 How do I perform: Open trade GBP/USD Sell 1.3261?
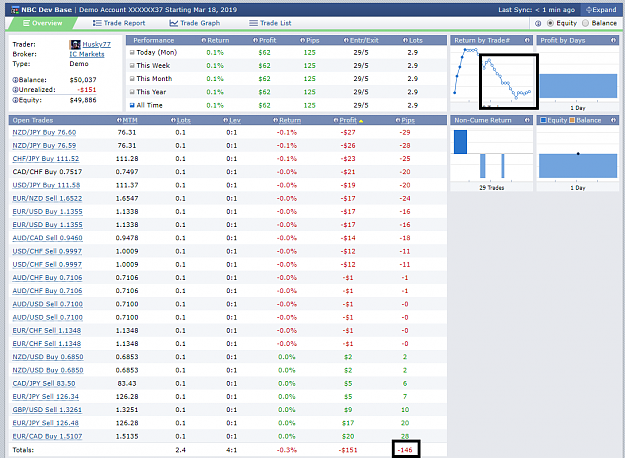(47, 410)
